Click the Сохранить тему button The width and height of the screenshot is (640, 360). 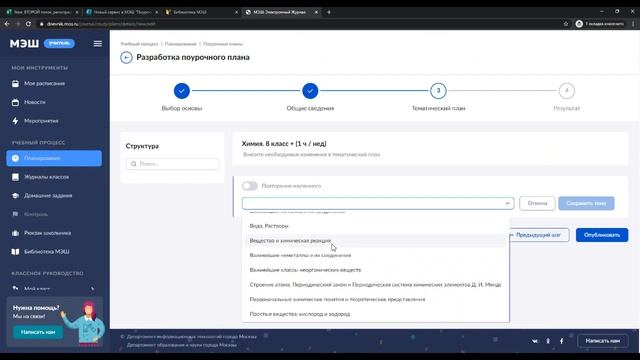coord(586,203)
